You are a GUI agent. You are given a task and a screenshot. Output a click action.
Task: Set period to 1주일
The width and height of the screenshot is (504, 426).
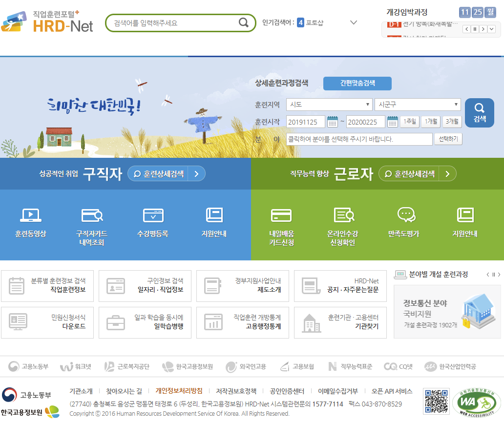pyautogui.click(x=409, y=122)
